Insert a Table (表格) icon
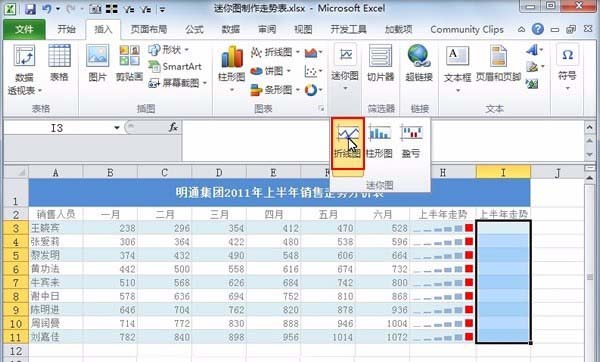The width and height of the screenshot is (600, 362). [59, 62]
